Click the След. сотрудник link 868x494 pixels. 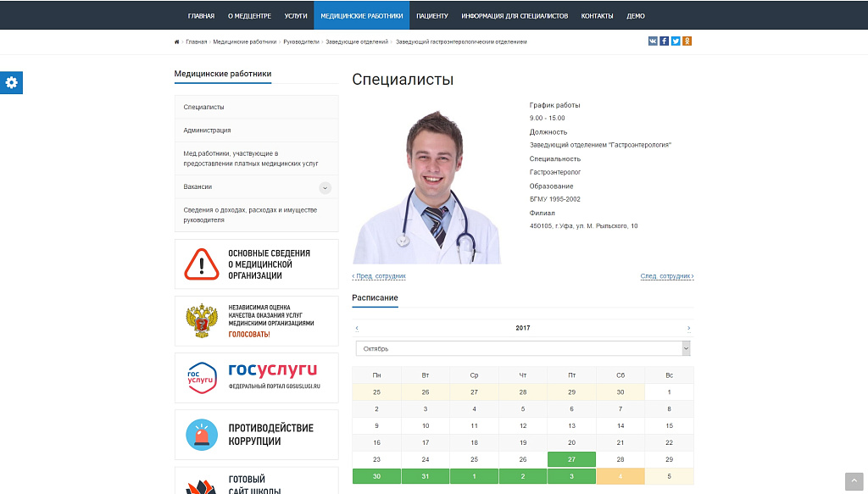pos(665,275)
